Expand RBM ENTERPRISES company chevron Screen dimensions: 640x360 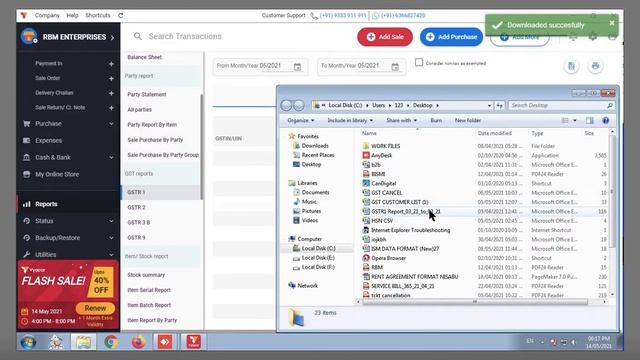[x=112, y=38]
